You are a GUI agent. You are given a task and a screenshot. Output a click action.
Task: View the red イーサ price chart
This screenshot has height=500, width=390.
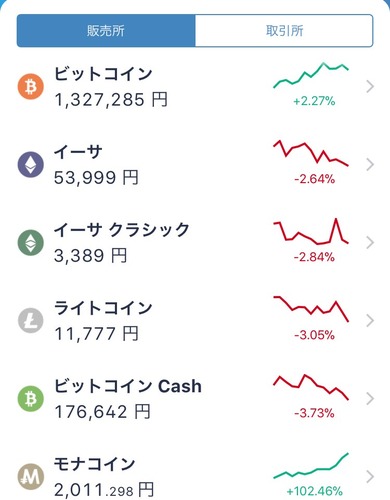311,153
